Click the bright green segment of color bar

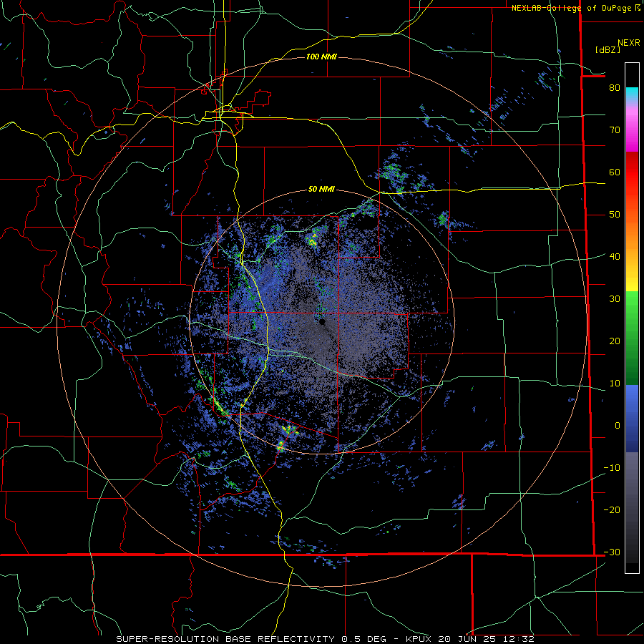click(x=632, y=304)
